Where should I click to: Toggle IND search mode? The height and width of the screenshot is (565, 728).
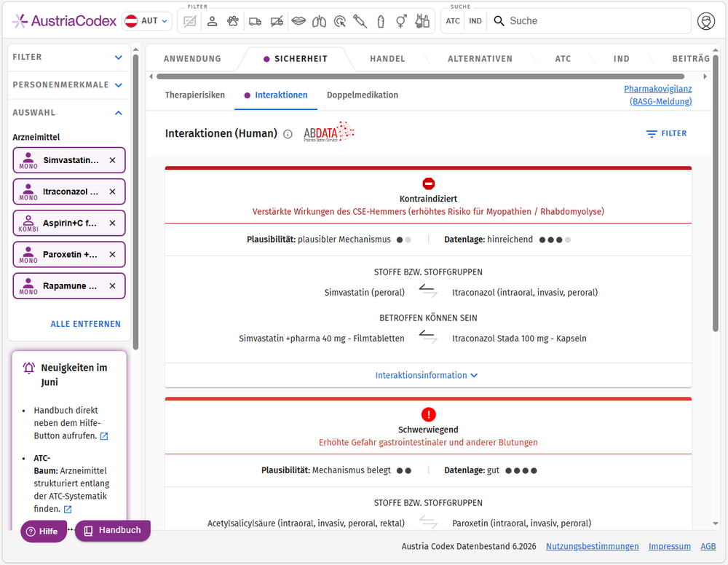click(x=475, y=21)
